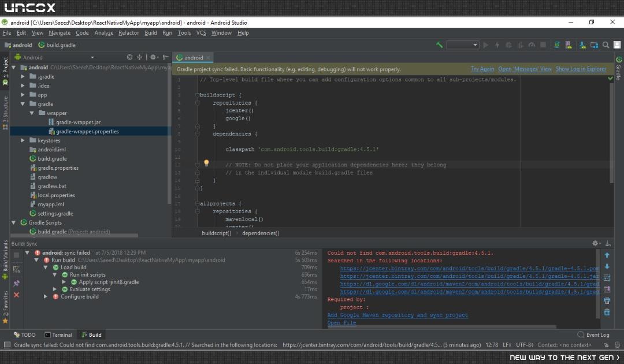Hide the Project panel with the hide icon

pyautogui.click(x=166, y=57)
